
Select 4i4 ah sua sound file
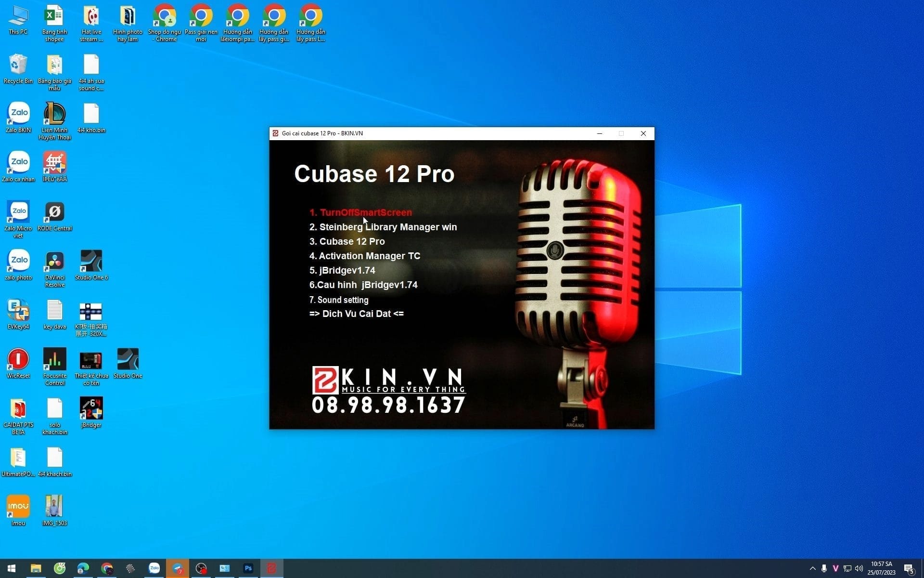[x=91, y=72]
